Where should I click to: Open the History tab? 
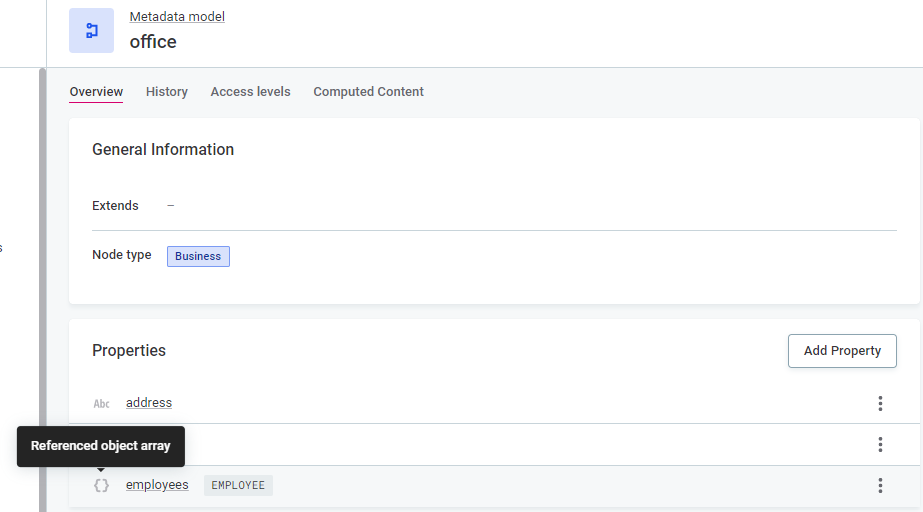pos(167,92)
